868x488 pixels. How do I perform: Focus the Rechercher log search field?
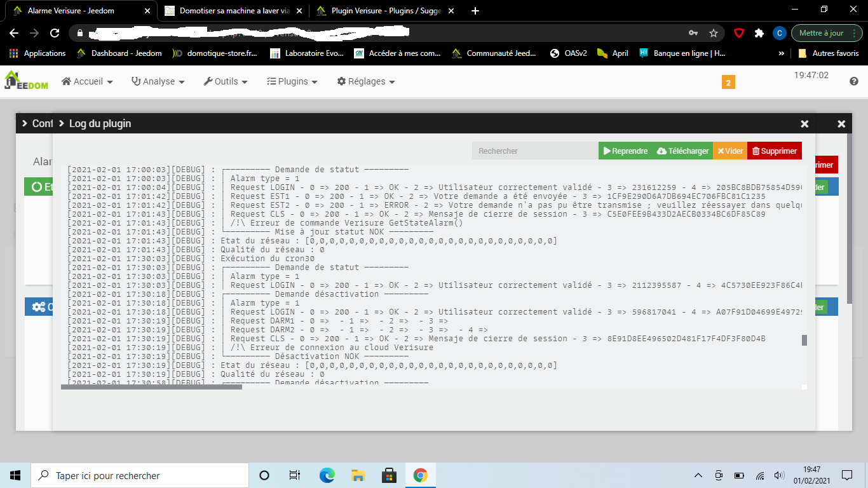pyautogui.click(x=535, y=151)
